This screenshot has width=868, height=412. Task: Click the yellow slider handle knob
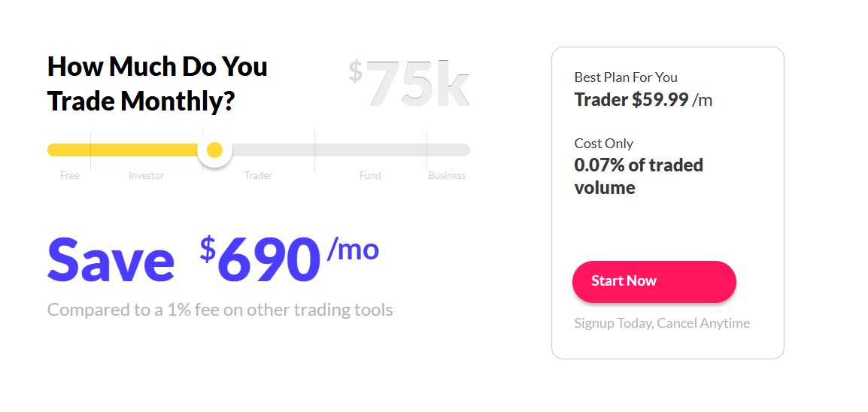point(214,150)
